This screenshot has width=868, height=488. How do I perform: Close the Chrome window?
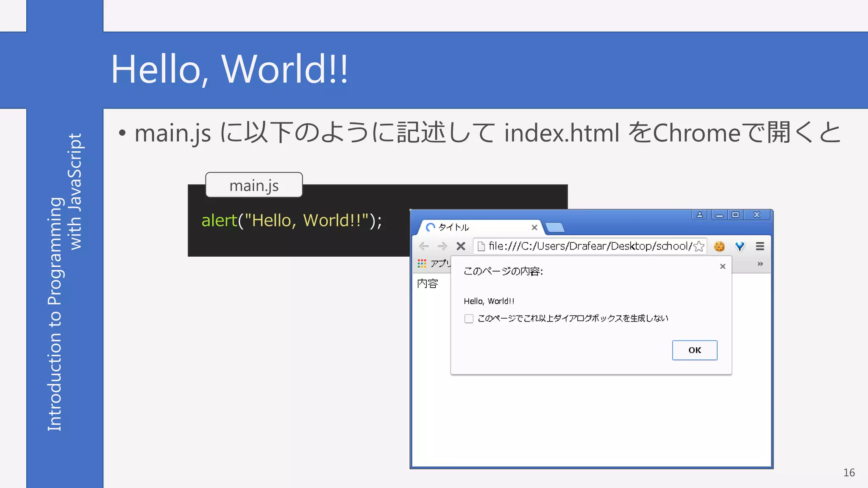tap(757, 215)
